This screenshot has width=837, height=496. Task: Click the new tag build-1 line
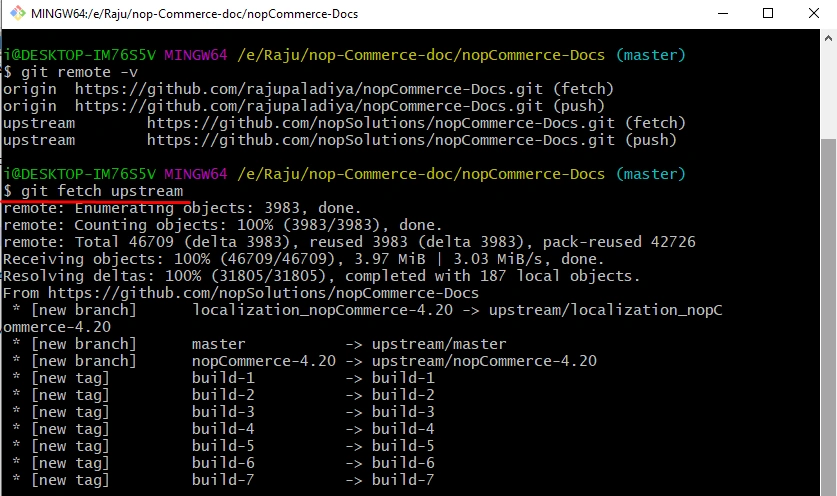[223, 379]
